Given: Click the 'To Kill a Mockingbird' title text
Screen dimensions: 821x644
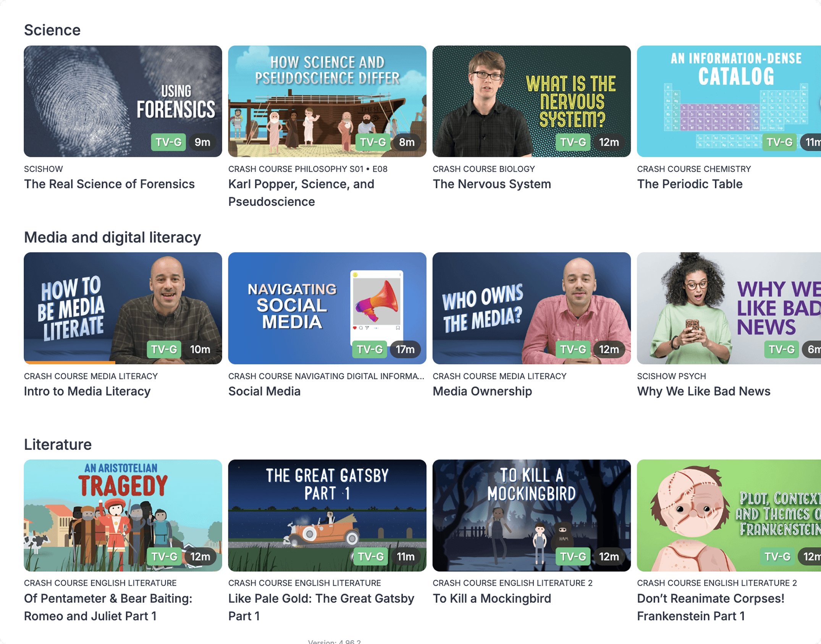Looking at the screenshot, I should pos(492,599).
